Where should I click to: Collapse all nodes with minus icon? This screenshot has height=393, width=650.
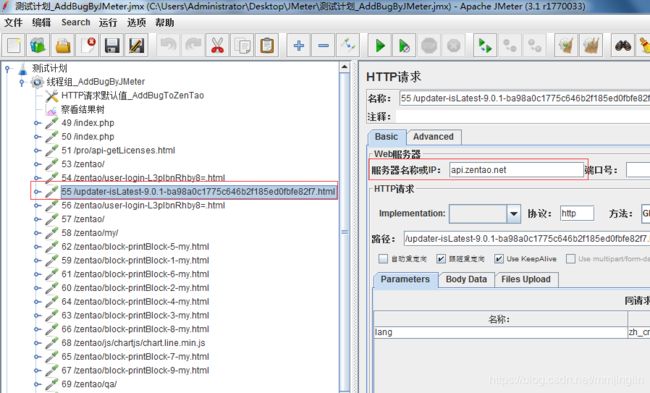323,45
